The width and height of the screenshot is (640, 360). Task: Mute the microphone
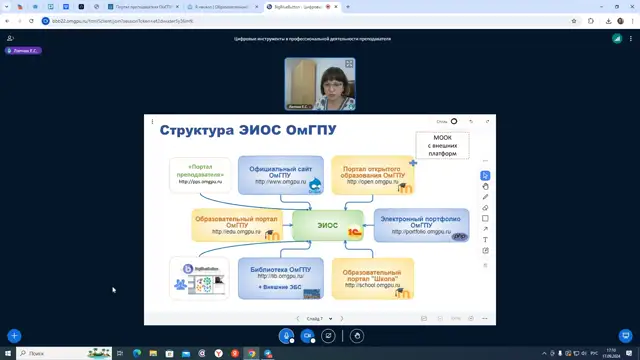287,336
